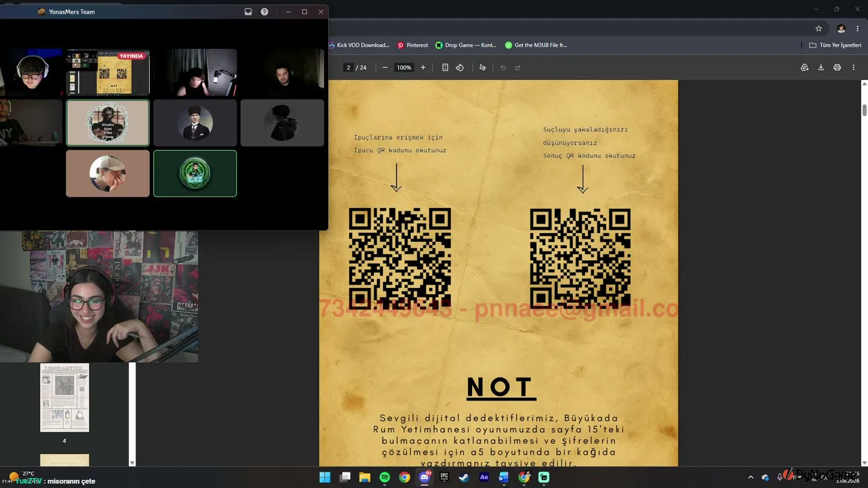Open the Pinterest bookmark
868x488 pixels.
(413, 45)
